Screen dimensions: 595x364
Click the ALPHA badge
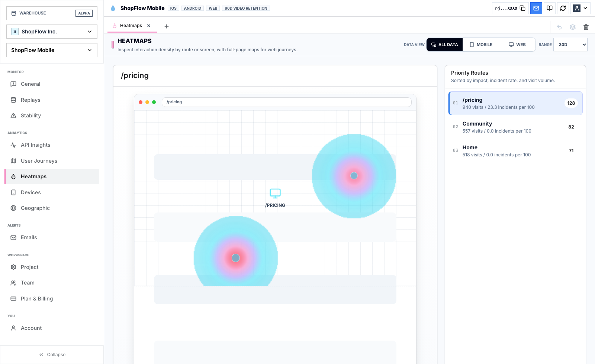(84, 13)
